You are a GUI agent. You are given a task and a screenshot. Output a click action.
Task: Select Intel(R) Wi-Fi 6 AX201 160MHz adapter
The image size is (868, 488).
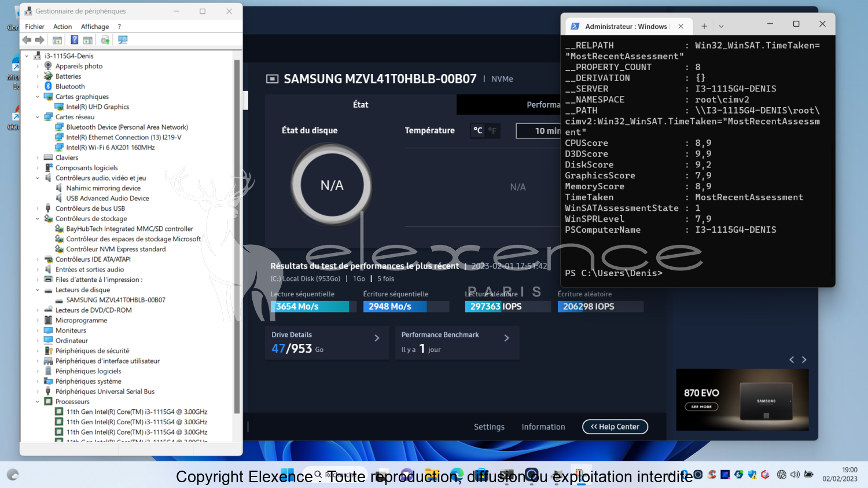point(110,148)
